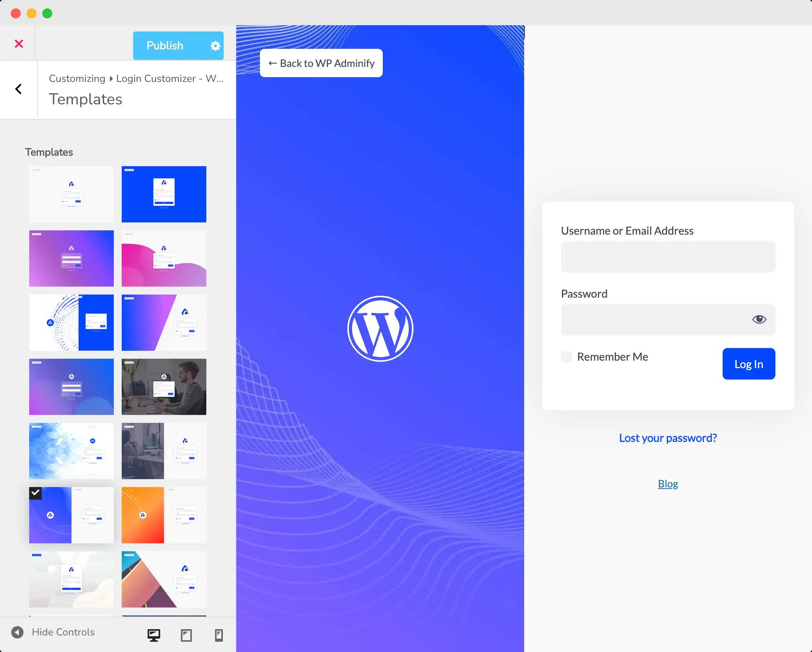The width and height of the screenshot is (812, 652).
Task: Choose the blue triangles pattern template
Action: tap(71, 451)
